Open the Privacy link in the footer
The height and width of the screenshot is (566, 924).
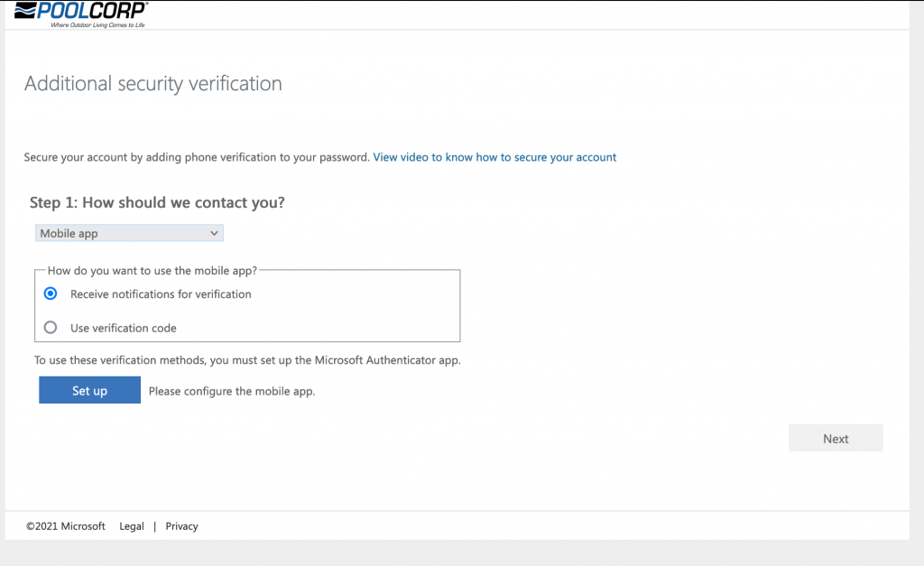point(181,526)
